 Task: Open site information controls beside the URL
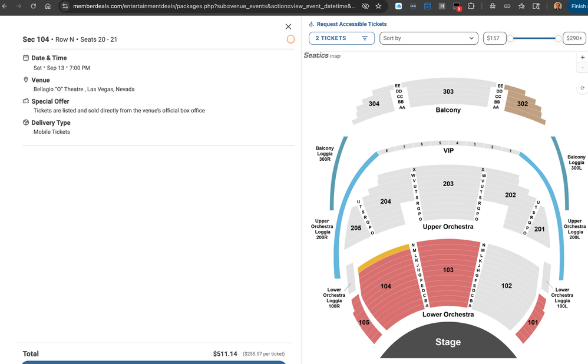(x=65, y=6)
